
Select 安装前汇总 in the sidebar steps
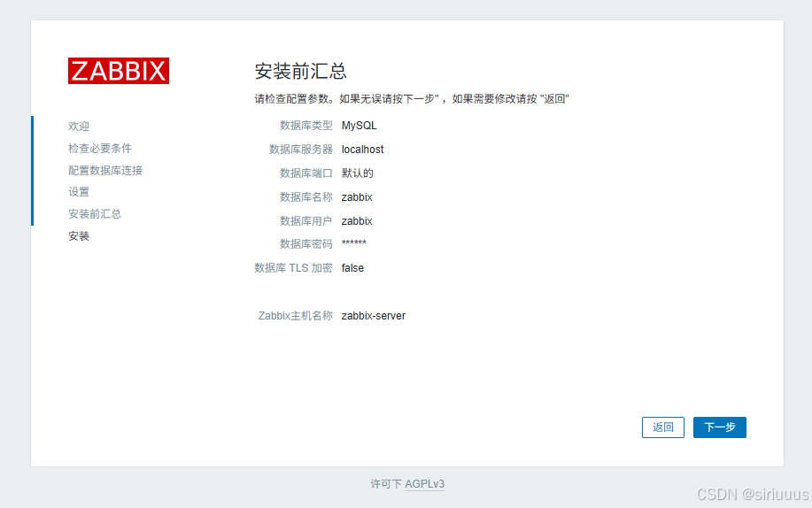[95, 214]
